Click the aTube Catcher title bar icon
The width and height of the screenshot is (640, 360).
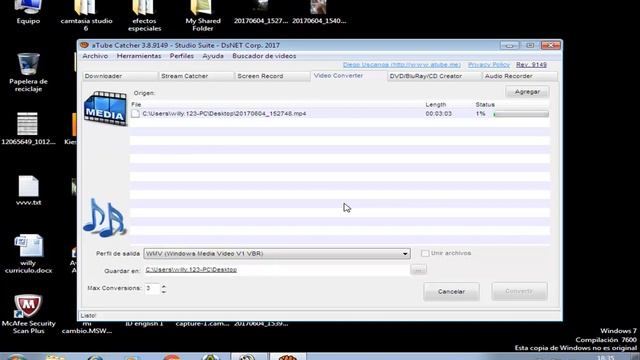84,45
